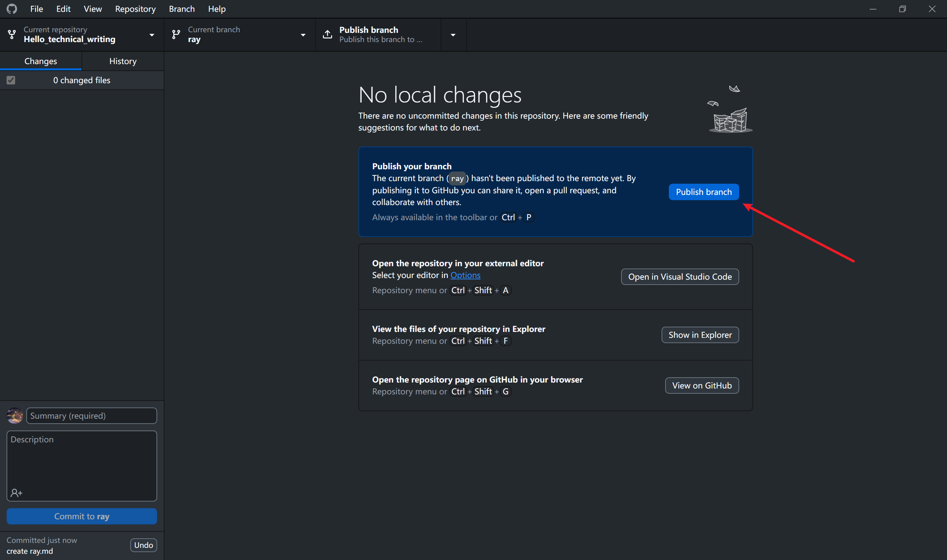Viewport: 947px width, 560px height.
Task: Click the GitHub logo icon in menu bar
Action: tap(12, 9)
